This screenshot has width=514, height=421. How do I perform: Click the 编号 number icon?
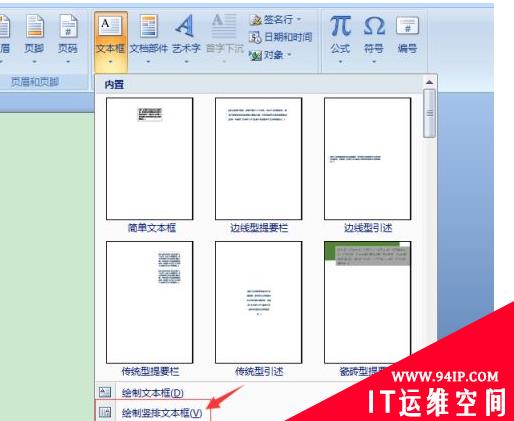tap(407, 26)
